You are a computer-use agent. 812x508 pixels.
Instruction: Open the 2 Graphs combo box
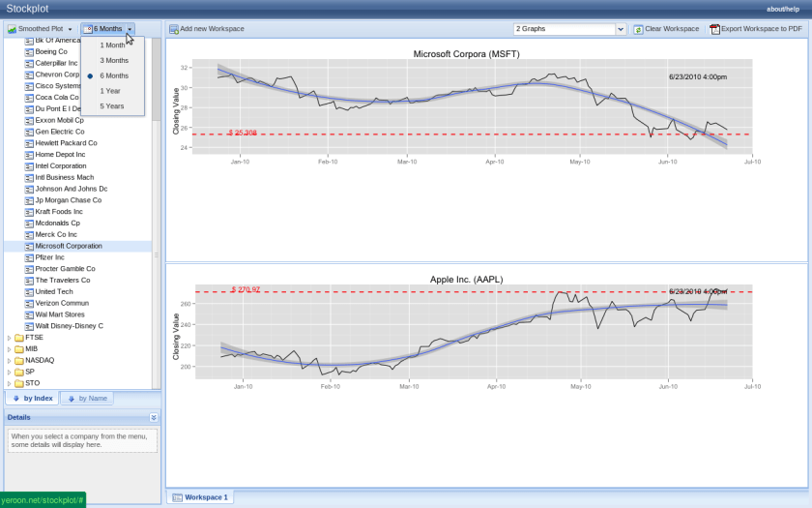569,29
